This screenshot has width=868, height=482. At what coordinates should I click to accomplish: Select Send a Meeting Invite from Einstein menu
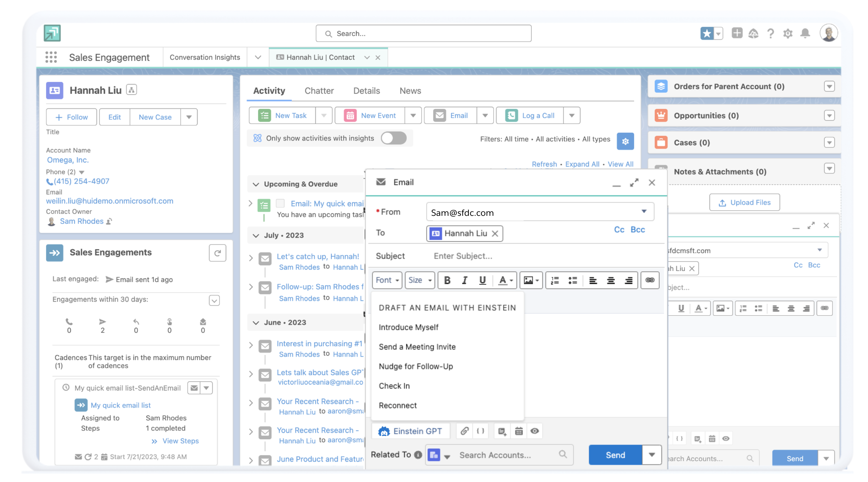point(417,346)
